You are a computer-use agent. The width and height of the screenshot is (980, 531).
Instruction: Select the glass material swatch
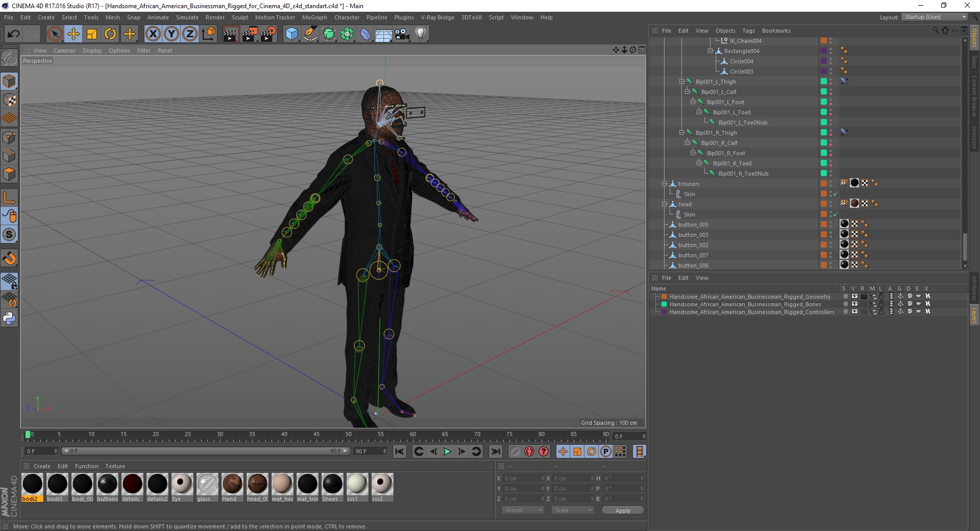tap(207, 484)
